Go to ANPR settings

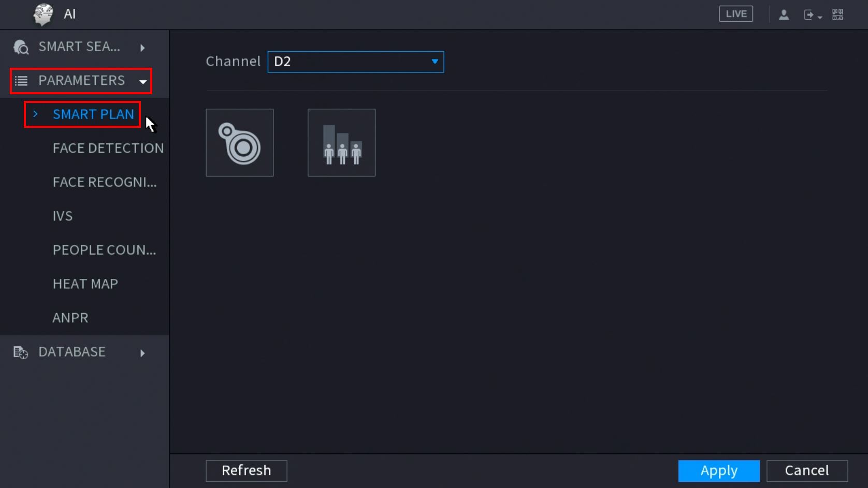point(70,318)
